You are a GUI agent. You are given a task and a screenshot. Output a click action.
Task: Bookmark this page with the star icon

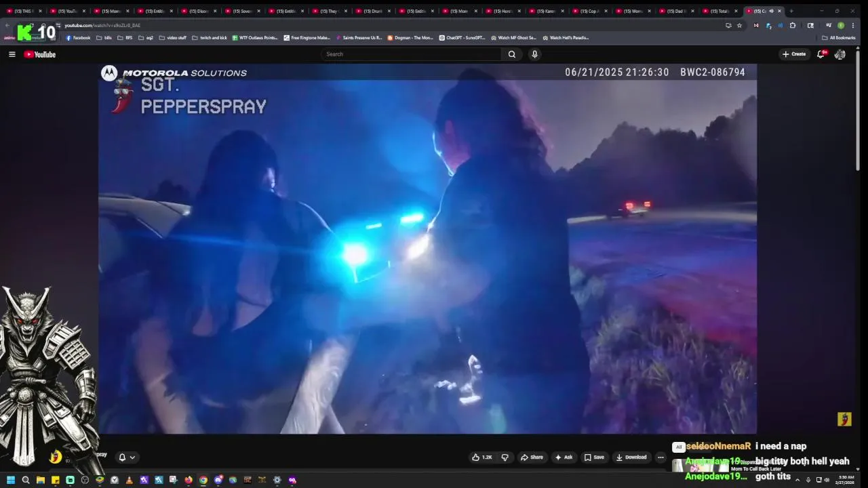pyautogui.click(x=739, y=26)
